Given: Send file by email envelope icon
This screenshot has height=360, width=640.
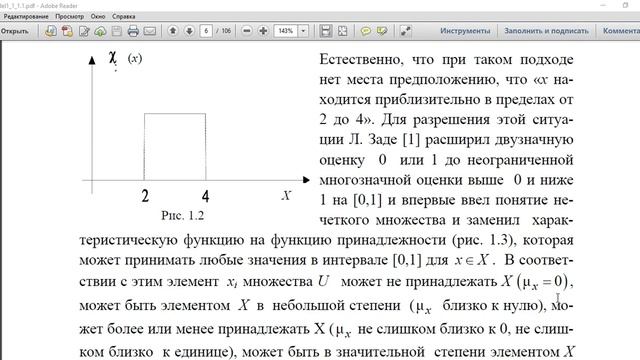Looking at the screenshot, I should pyautogui.click(x=150, y=31).
